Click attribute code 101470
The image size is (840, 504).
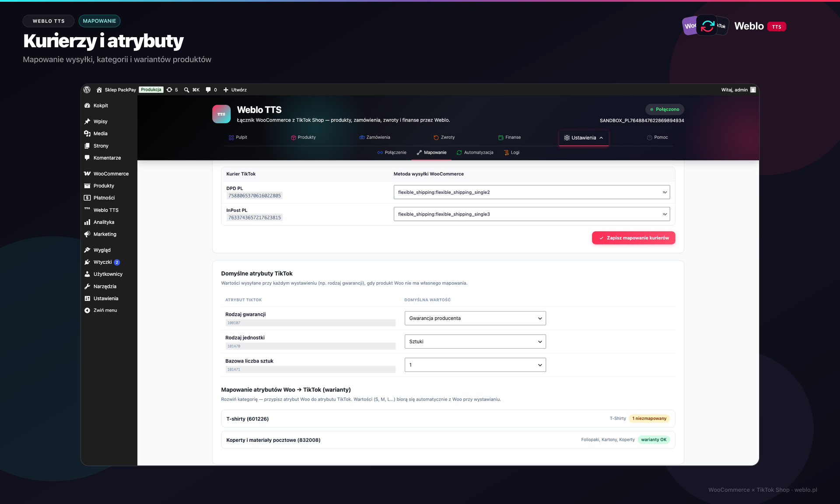[x=234, y=346]
